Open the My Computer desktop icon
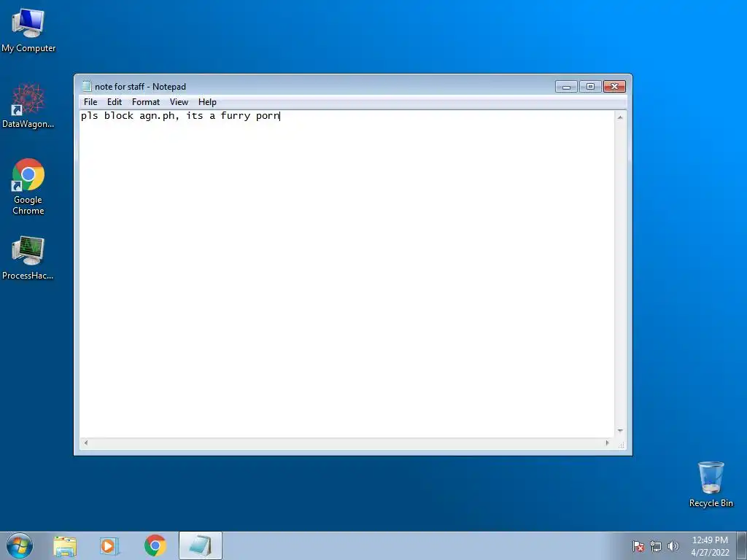This screenshot has width=747, height=560. [28, 31]
